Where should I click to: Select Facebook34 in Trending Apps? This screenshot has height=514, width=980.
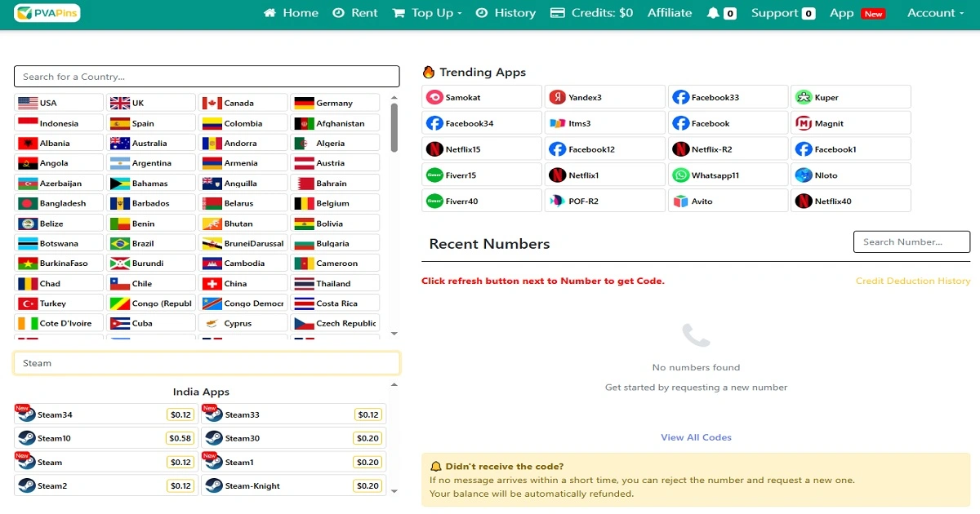coord(482,123)
